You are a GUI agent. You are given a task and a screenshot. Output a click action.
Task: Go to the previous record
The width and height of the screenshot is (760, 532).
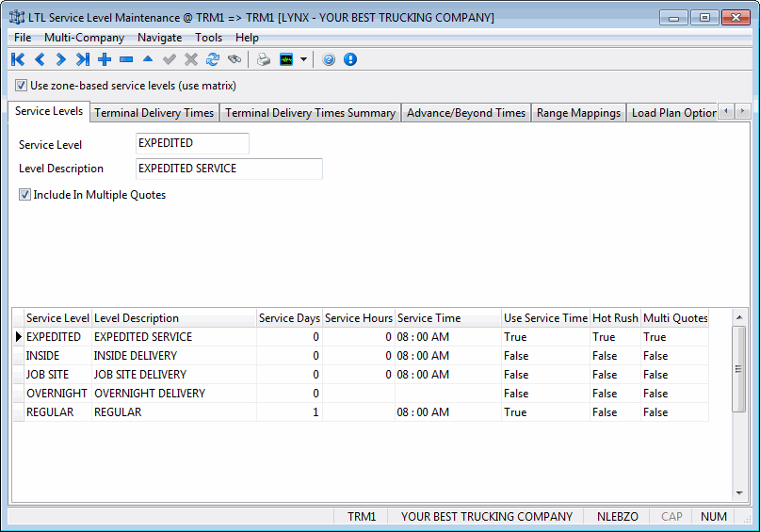click(40, 59)
